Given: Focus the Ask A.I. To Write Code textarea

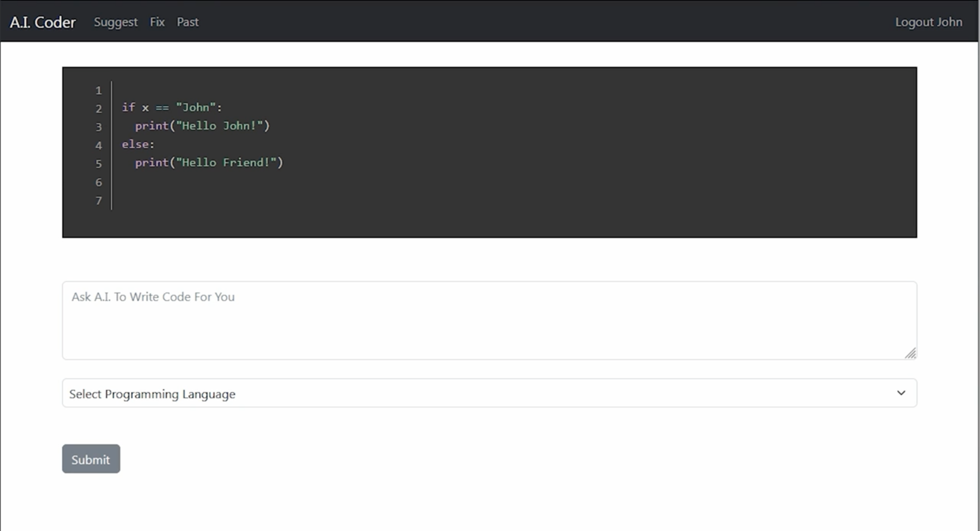Looking at the screenshot, I should (489, 320).
